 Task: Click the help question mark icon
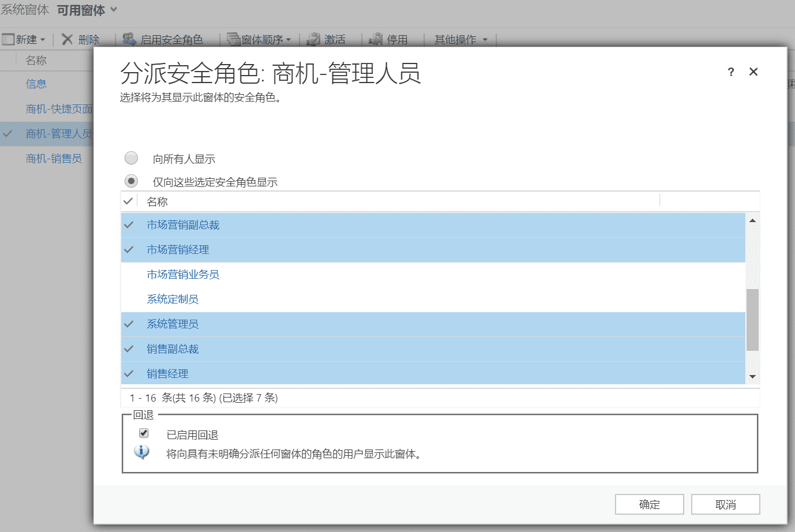coord(731,72)
